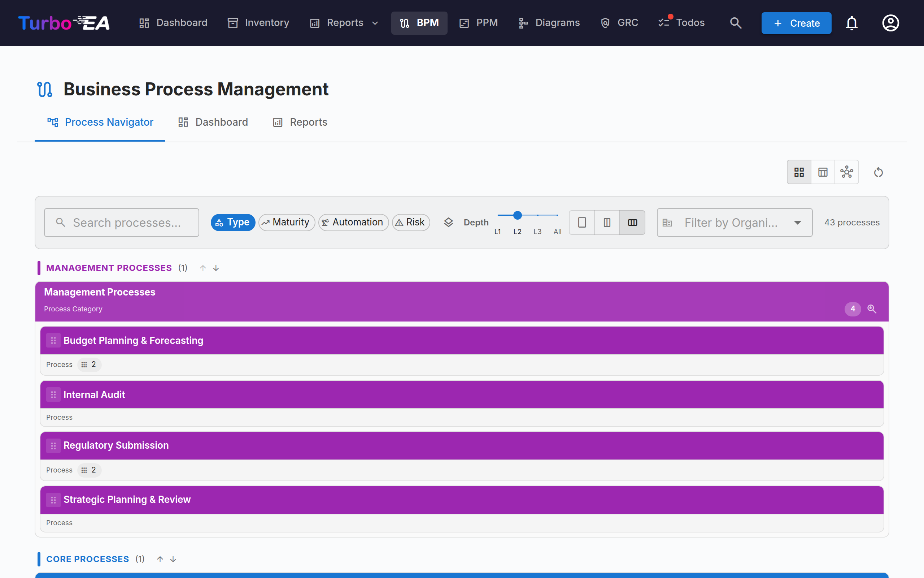Expand the Reports menu in top nav
This screenshot has height=578, width=924.
(344, 23)
